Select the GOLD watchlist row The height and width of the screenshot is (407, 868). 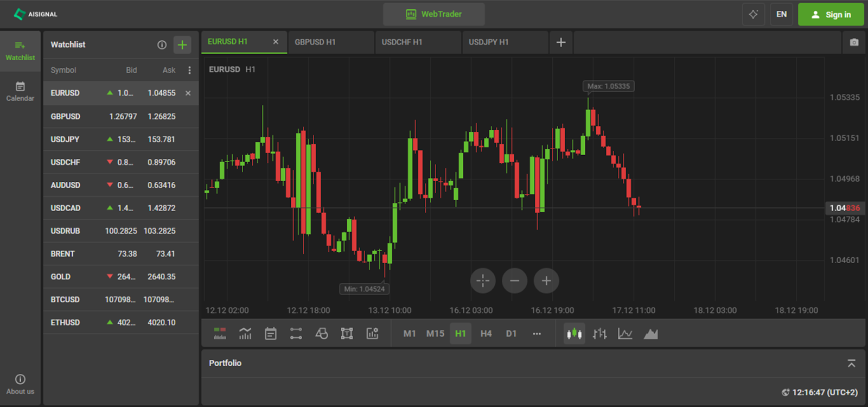(x=121, y=277)
